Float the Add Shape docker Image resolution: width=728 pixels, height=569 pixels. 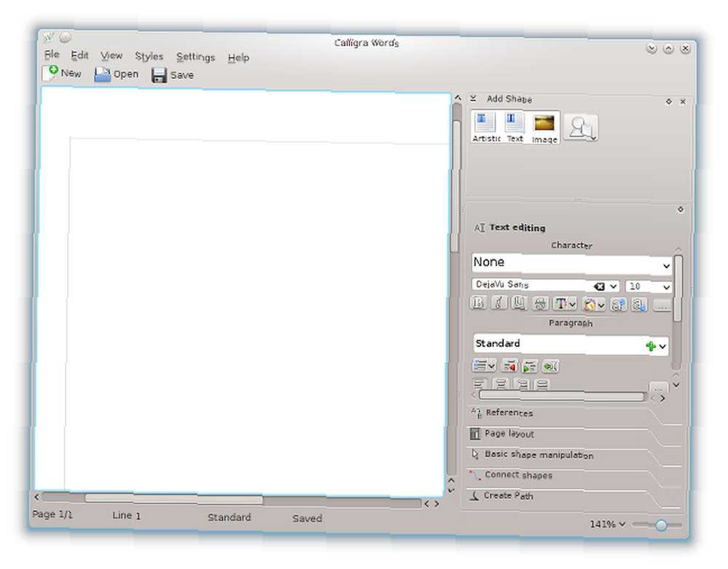(668, 101)
